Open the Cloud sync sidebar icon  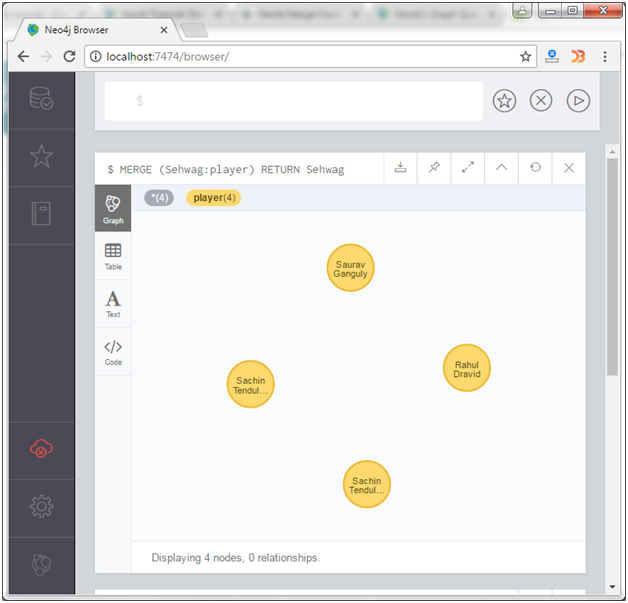tap(41, 448)
